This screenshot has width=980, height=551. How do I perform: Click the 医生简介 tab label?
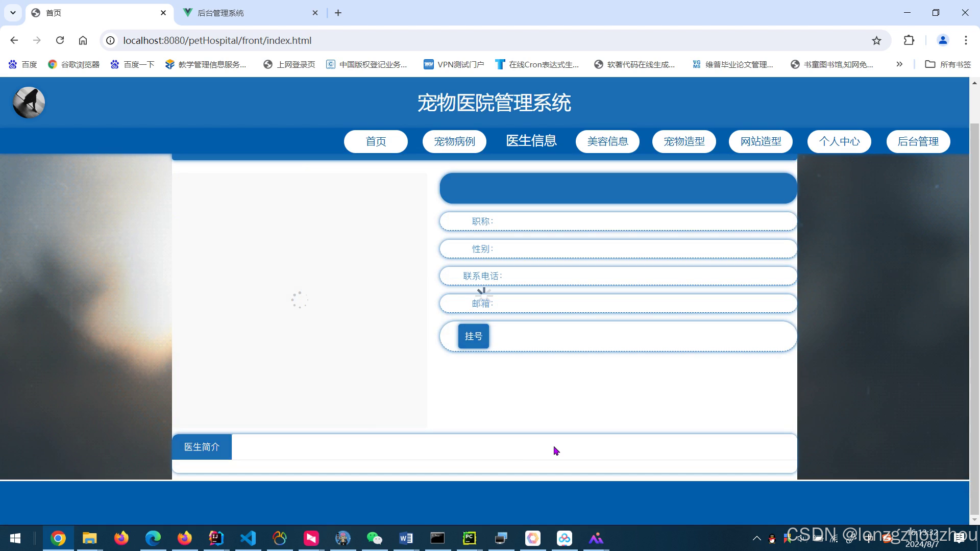point(202,447)
